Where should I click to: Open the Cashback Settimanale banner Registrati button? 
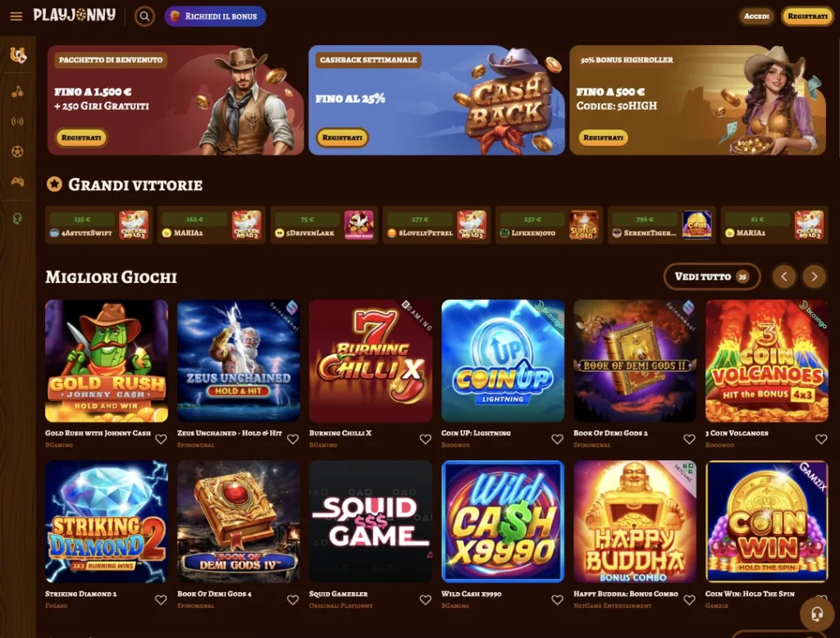pyautogui.click(x=342, y=138)
